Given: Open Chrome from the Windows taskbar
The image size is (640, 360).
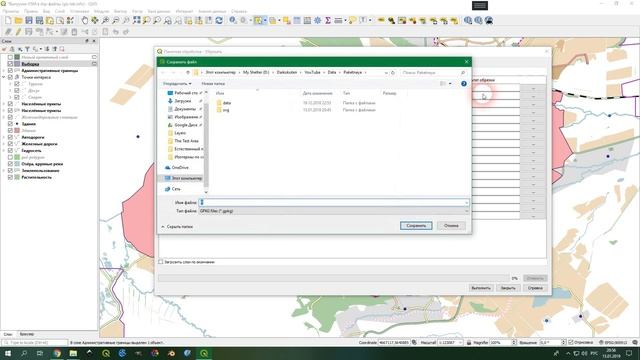Looking at the screenshot, I should [x=57, y=353].
